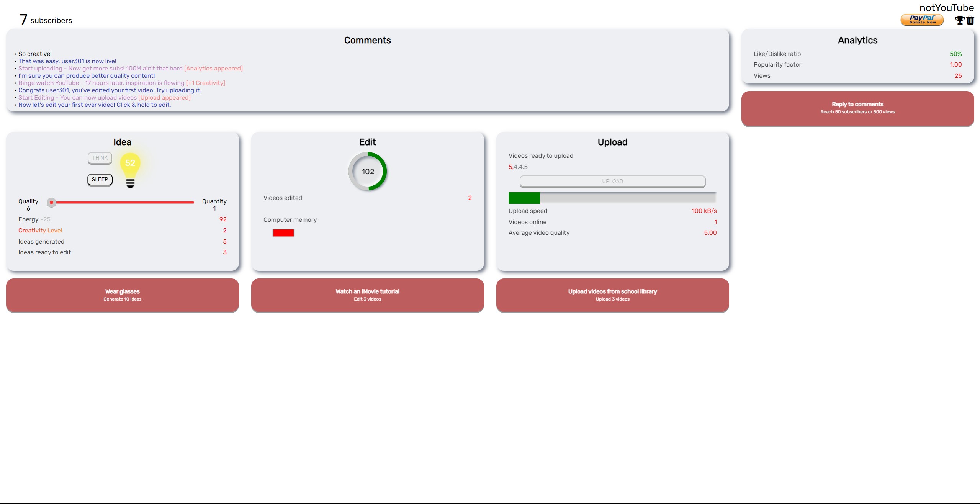
Task: Click the Computer memory label
Action: coord(290,220)
